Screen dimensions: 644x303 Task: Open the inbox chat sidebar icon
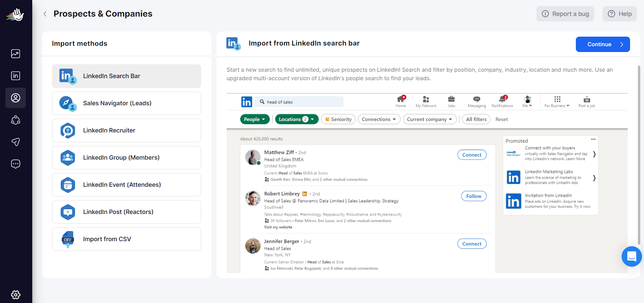16,164
